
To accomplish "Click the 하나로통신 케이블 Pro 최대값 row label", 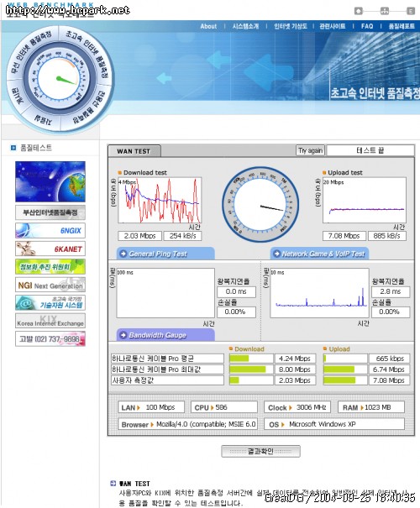I will point(167,369).
